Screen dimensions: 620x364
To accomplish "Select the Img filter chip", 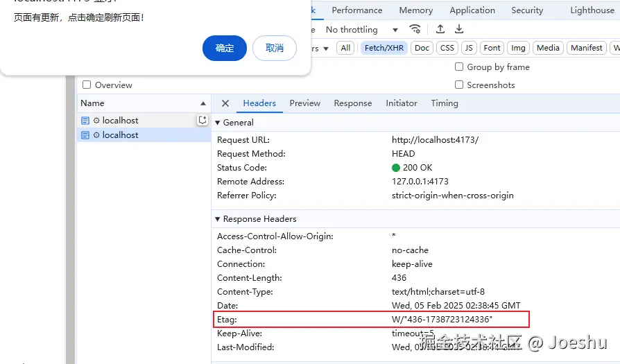I will point(518,48).
